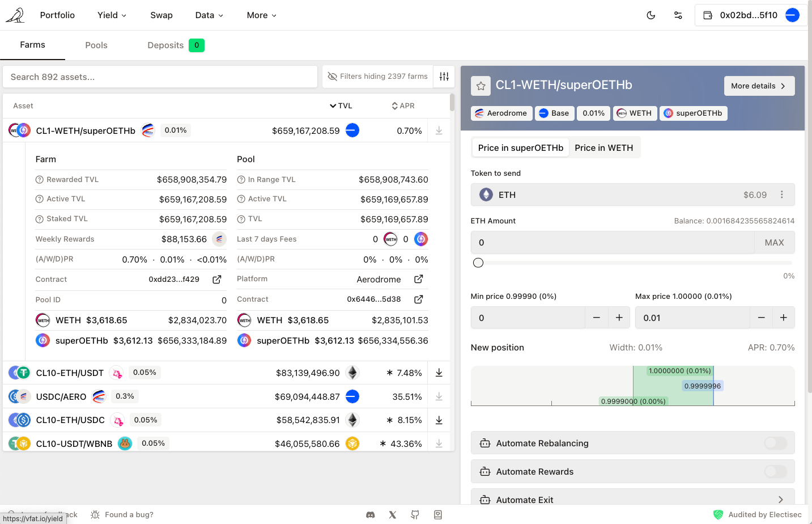Open the Yield dropdown menu

coord(112,15)
